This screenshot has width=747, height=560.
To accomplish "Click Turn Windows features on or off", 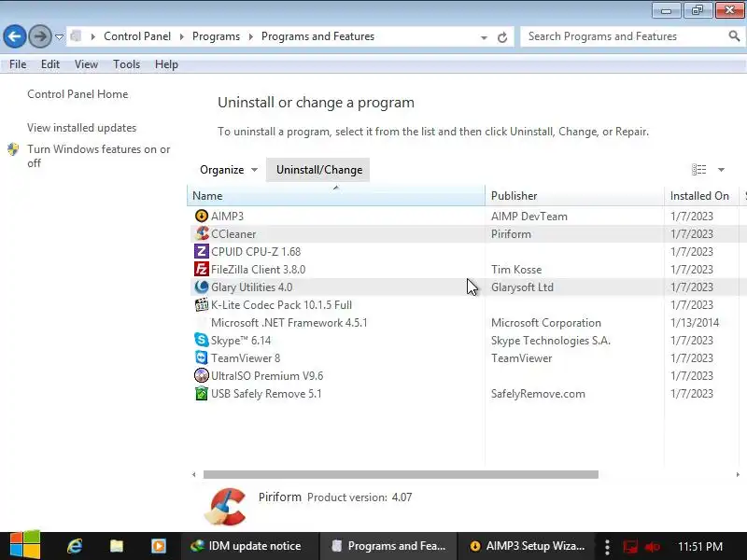I will 99,156.
